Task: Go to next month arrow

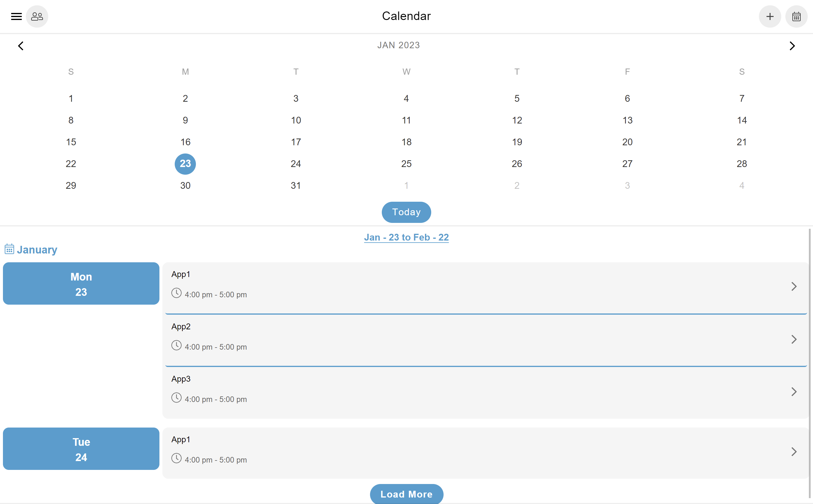Action: (792, 46)
